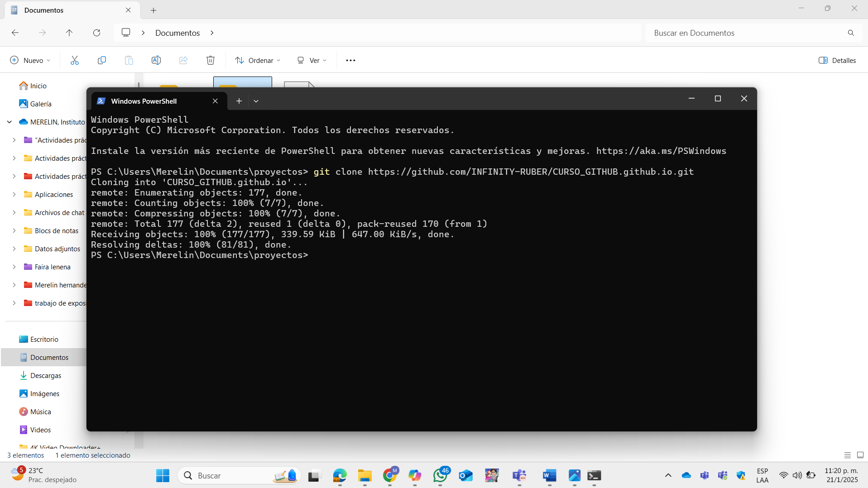This screenshot has width=868, height=488.
Task: Open the weather widget showing 23°C
Action: click(43, 475)
